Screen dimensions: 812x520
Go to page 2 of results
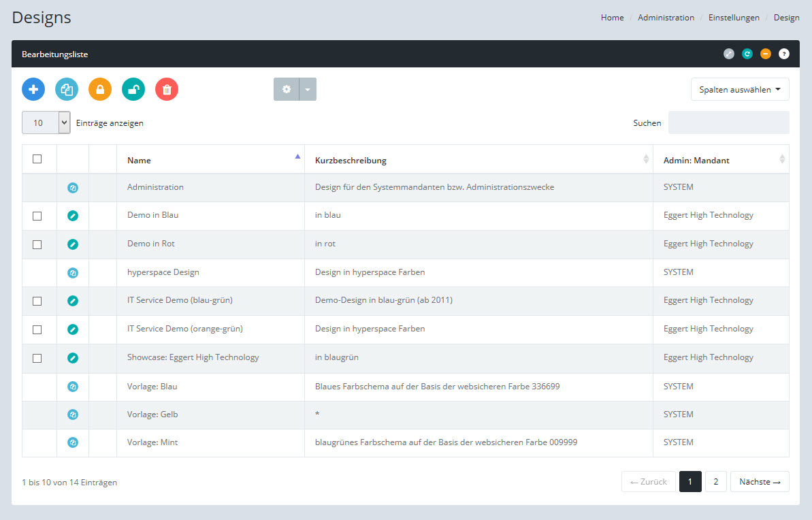[x=715, y=482]
